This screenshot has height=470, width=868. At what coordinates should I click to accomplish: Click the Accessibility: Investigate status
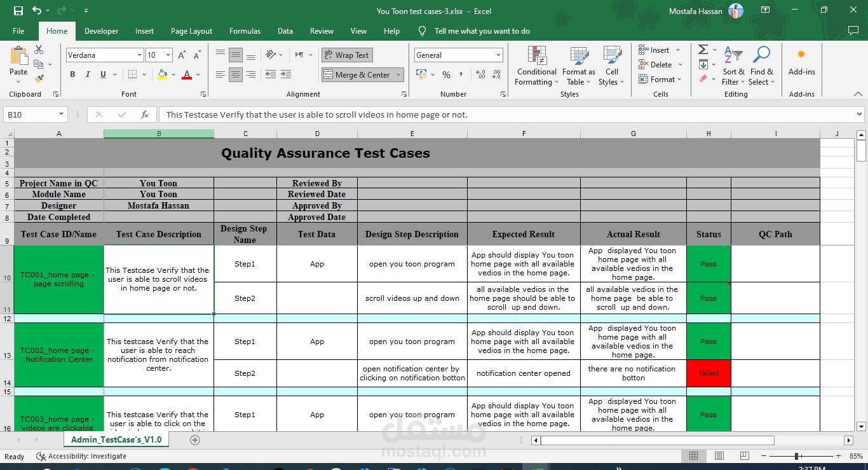(81, 456)
